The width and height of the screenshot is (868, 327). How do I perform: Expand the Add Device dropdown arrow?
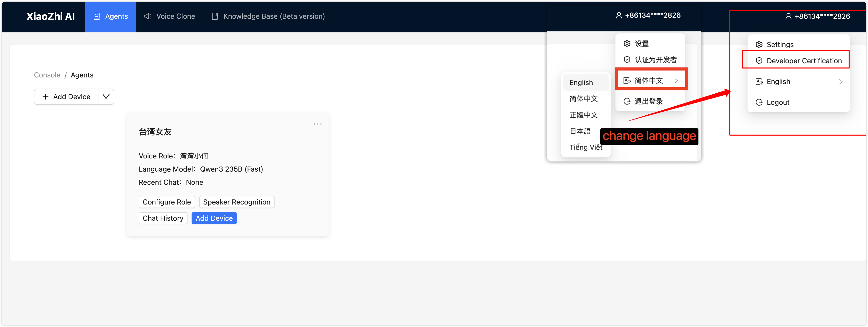[106, 97]
